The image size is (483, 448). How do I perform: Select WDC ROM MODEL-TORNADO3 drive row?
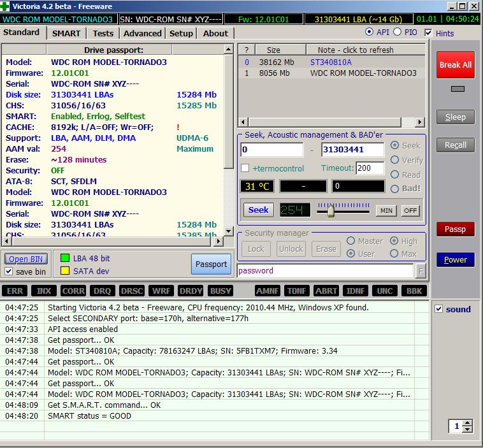point(332,73)
